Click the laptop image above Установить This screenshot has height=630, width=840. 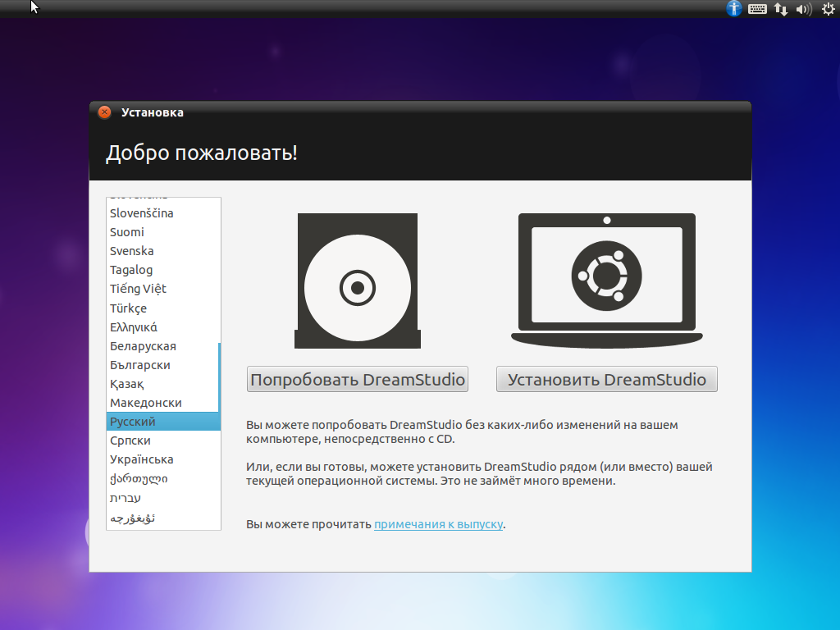tap(606, 281)
